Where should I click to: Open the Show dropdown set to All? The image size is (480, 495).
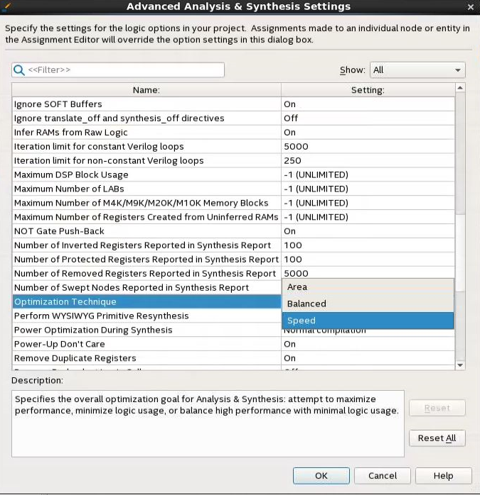(417, 70)
